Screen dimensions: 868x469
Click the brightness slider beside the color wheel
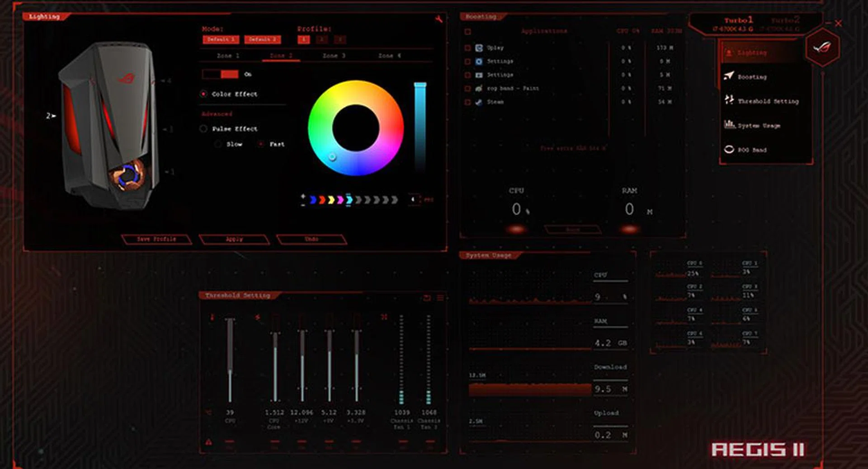click(x=420, y=127)
